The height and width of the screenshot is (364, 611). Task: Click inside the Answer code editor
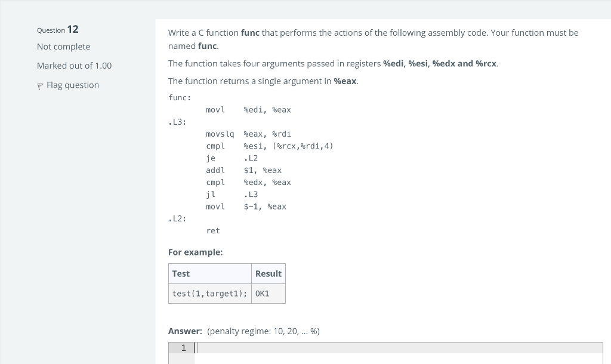click(x=358, y=348)
